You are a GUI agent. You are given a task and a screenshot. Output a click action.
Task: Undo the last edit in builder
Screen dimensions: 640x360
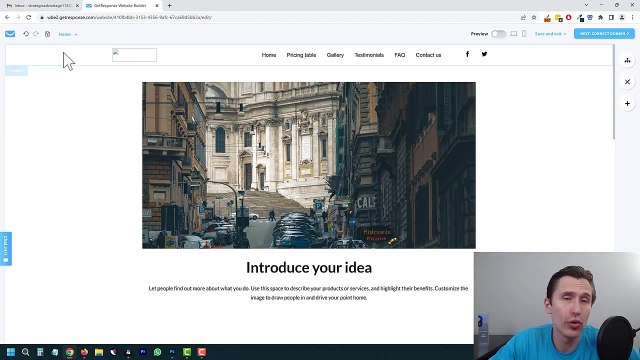26,34
